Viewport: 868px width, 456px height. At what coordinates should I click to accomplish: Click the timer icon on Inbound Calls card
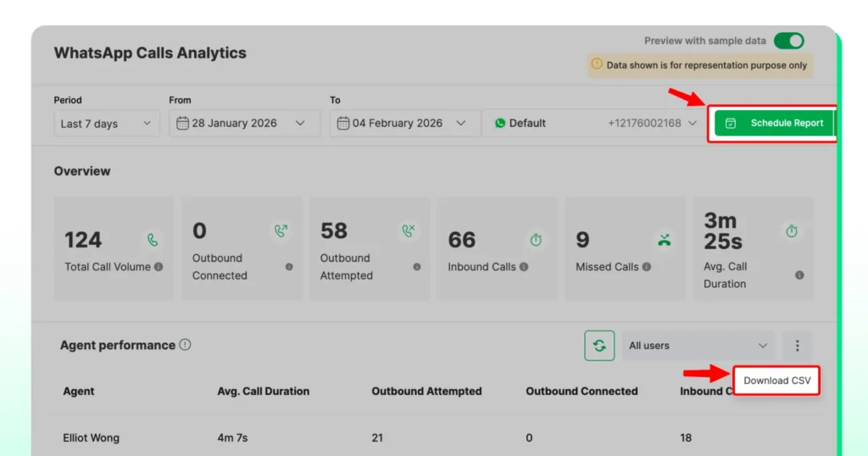click(536, 240)
